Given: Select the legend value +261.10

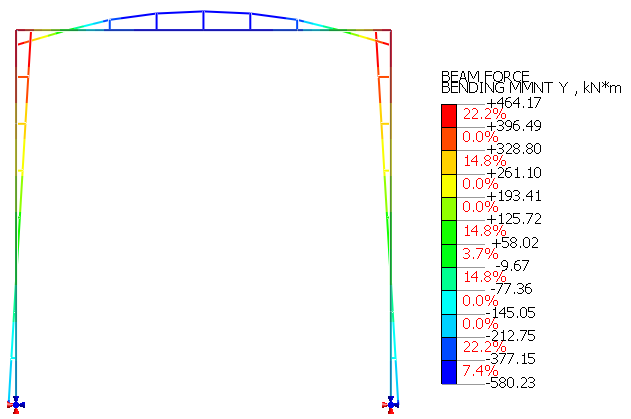Looking at the screenshot, I should point(514,173).
